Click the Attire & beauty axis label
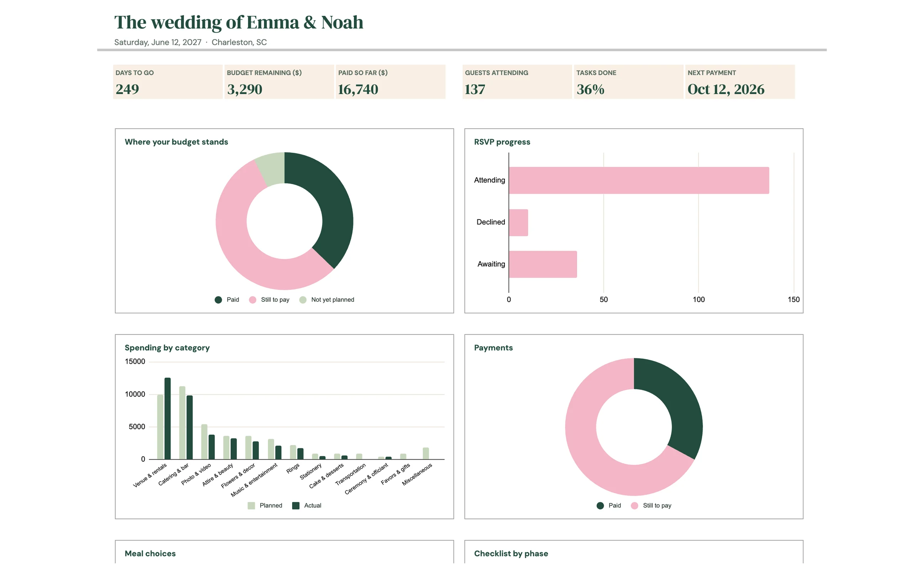 [218, 475]
